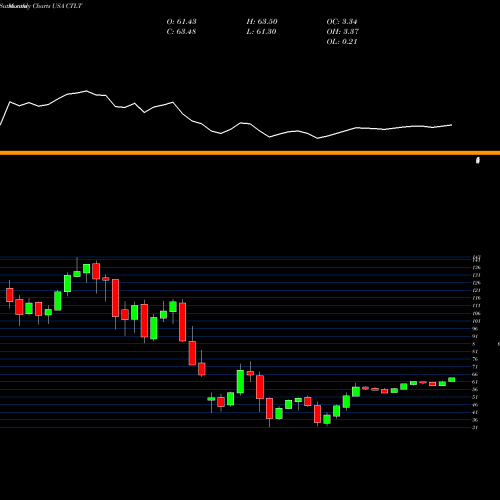This screenshot has height=500, width=500.
Task: Click the orange horizontal separator bar
Action: pos(250,153)
